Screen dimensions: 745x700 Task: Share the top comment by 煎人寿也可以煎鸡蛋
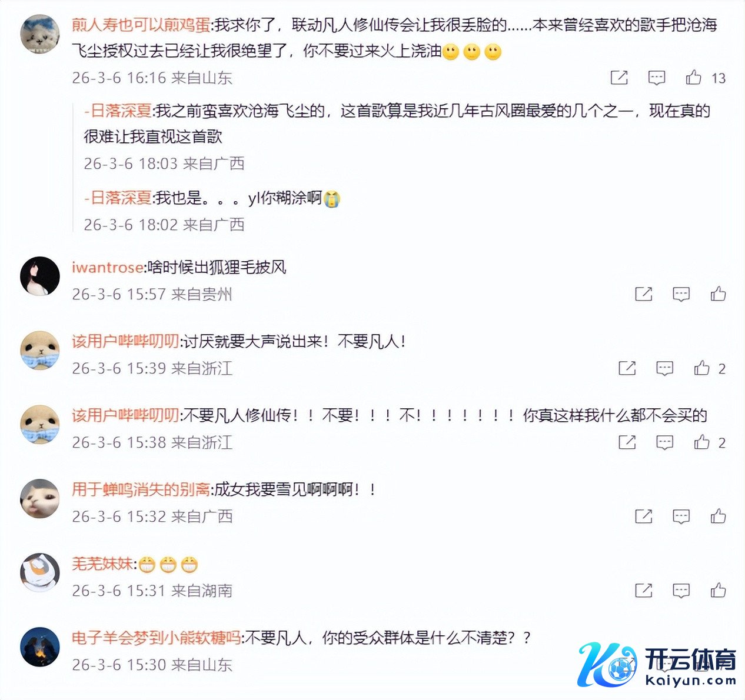tap(619, 77)
